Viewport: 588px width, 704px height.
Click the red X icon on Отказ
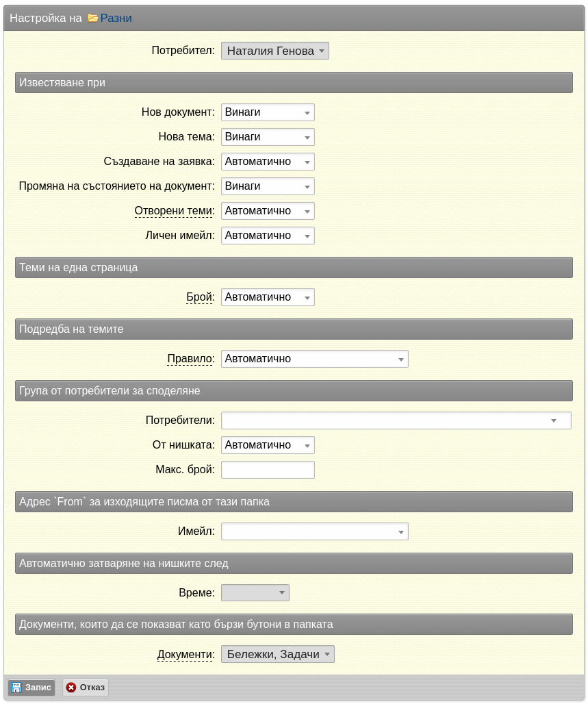coord(71,688)
